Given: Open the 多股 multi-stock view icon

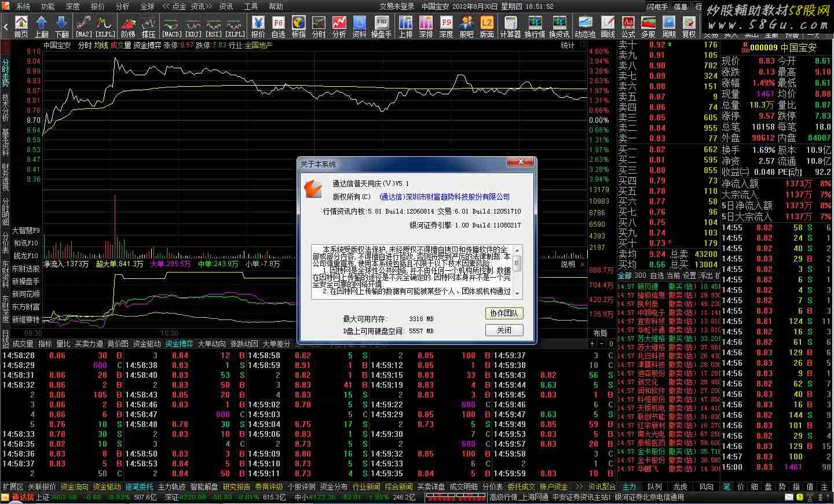Looking at the screenshot, I should point(649,27).
